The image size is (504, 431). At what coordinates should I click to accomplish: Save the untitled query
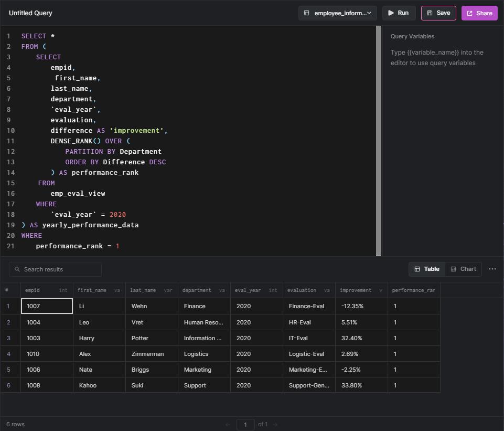[x=438, y=13]
